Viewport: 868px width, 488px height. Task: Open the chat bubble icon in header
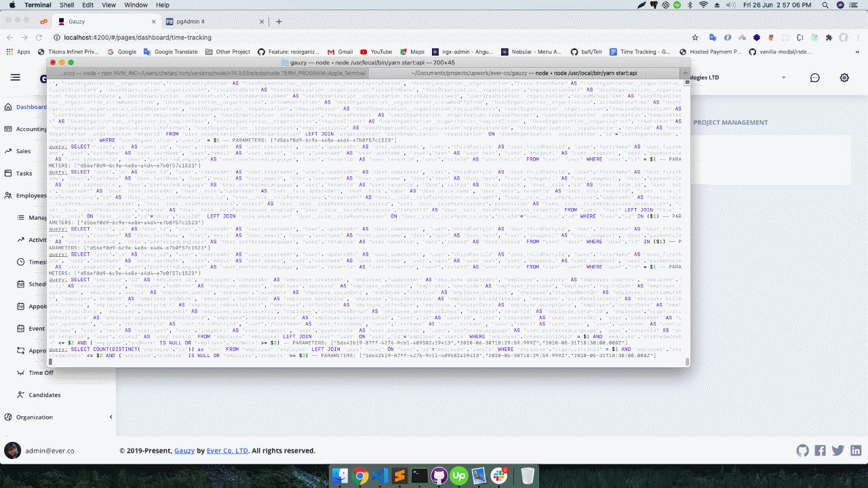coord(815,78)
